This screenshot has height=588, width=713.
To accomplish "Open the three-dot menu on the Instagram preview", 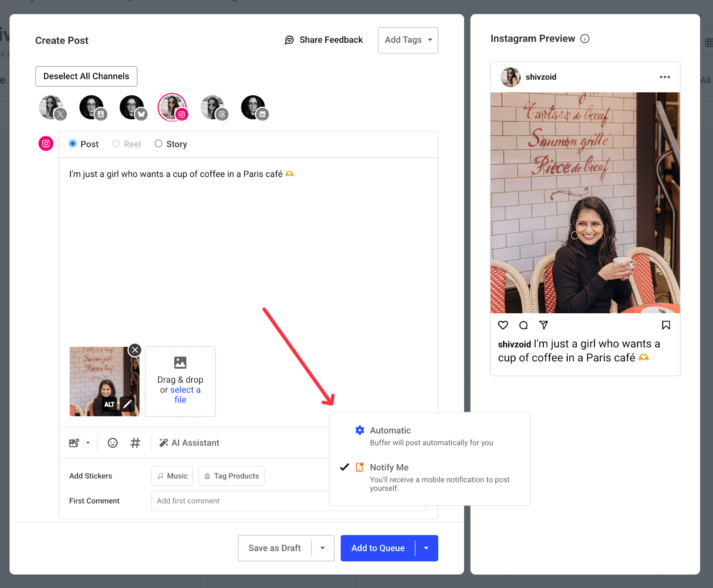I will (664, 77).
